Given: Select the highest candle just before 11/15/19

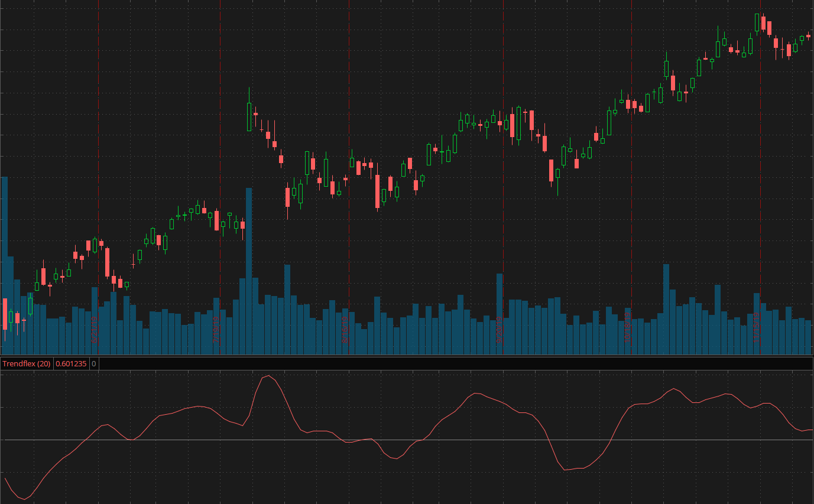Looking at the screenshot, I should tap(757, 22).
